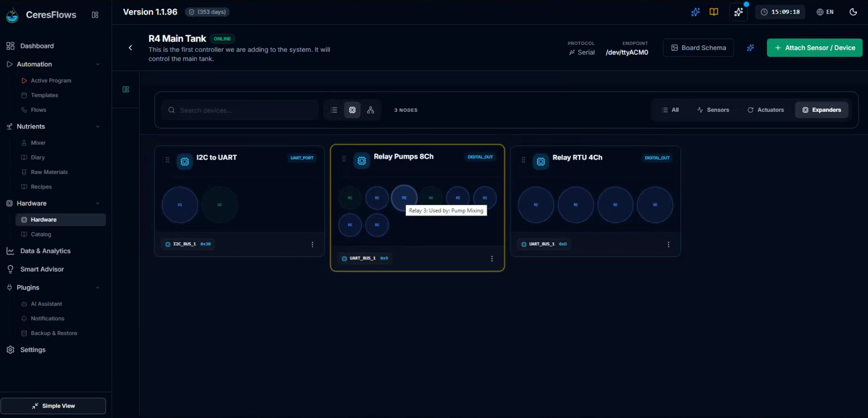Image resolution: width=868 pixels, height=418 pixels.
Task: Open Active Program under Automation
Action: tap(46, 81)
